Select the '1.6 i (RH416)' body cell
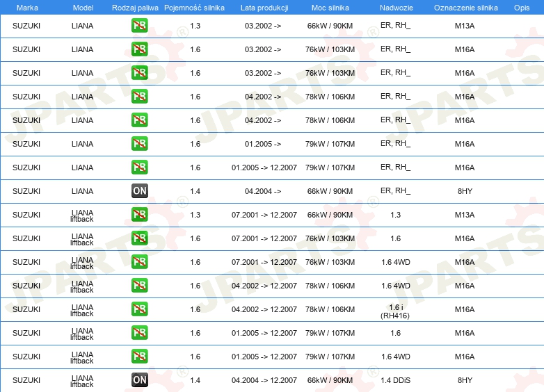This screenshot has width=544, height=392. click(396, 311)
